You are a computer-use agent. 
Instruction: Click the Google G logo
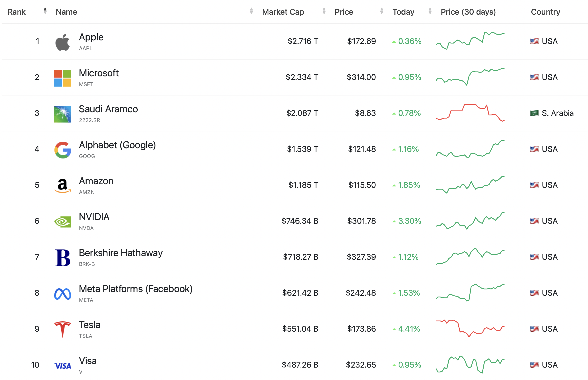click(x=62, y=150)
